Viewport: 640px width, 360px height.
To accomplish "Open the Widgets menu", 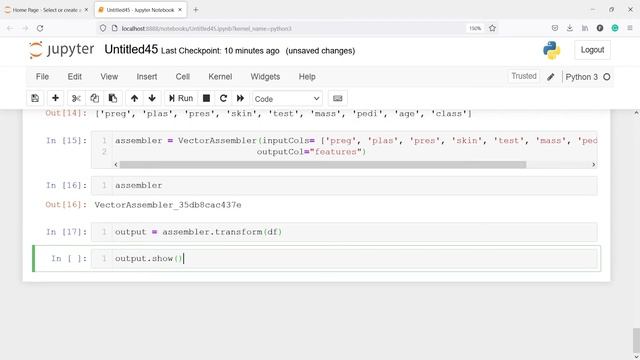I will point(265,77).
